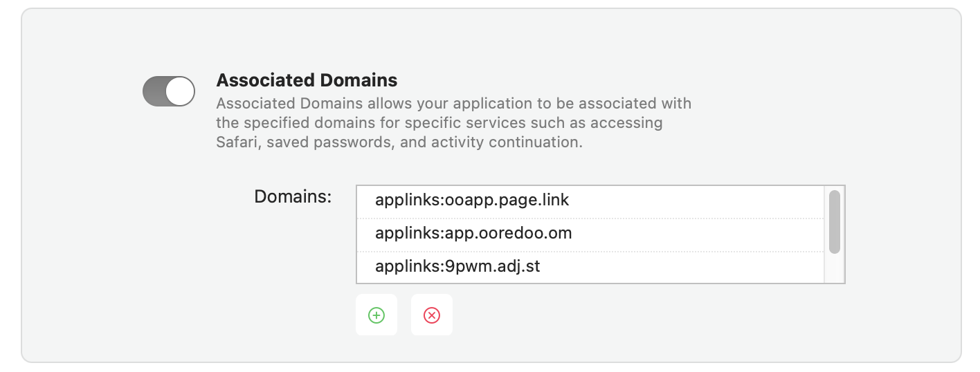Click the gray track of the switch
The height and width of the screenshot is (372, 980).
point(154,91)
